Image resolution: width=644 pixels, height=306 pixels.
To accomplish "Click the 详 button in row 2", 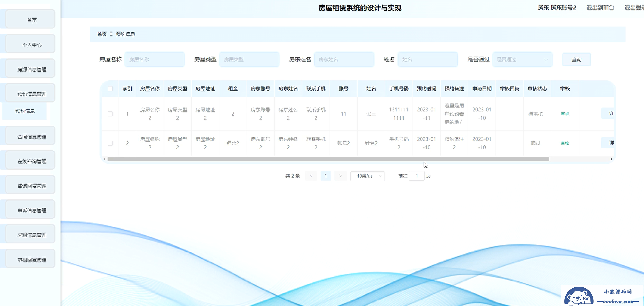I will 608,143.
